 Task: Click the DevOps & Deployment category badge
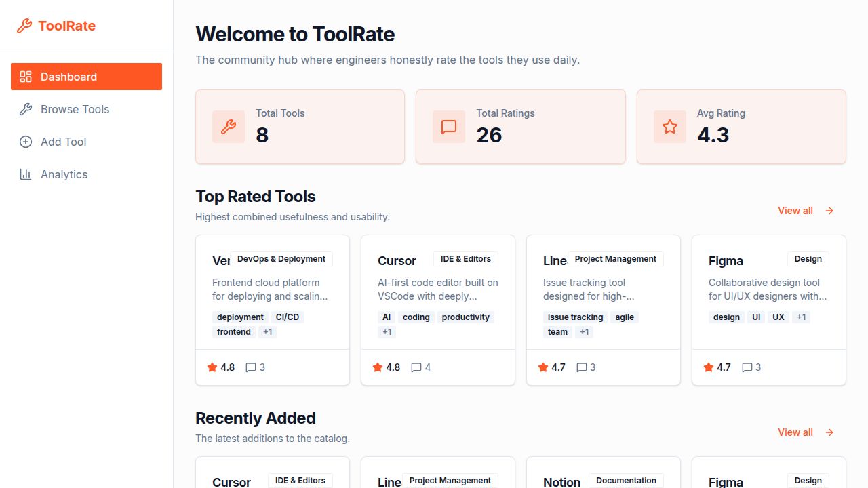pyautogui.click(x=281, y=259)
